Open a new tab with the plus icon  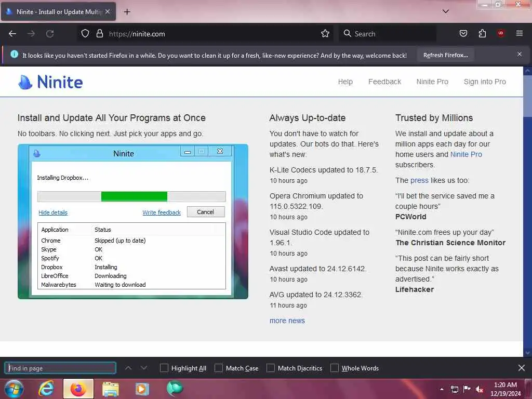pyautogui.click(x=127, y=12)
